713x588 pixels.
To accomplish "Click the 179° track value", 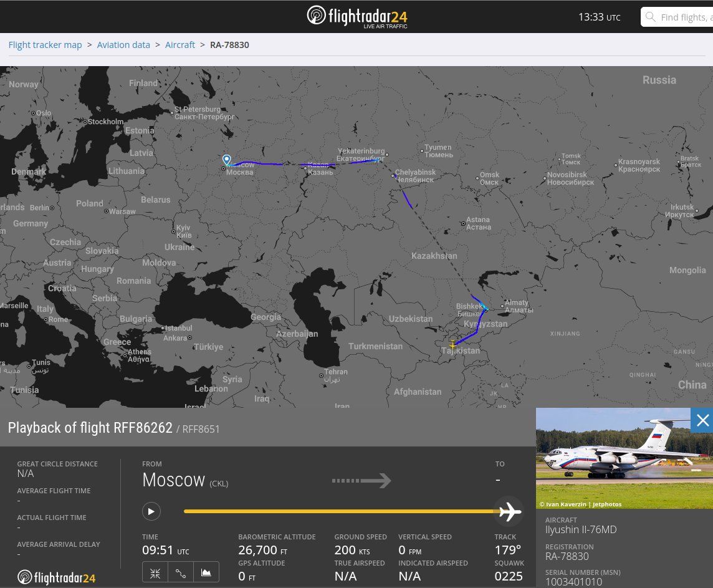I will pos(507,550).
